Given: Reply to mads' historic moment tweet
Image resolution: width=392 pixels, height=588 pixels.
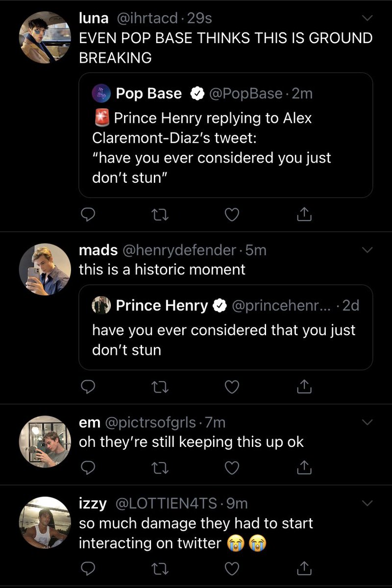Looking at the screenshot, I should tap(87, 387).
